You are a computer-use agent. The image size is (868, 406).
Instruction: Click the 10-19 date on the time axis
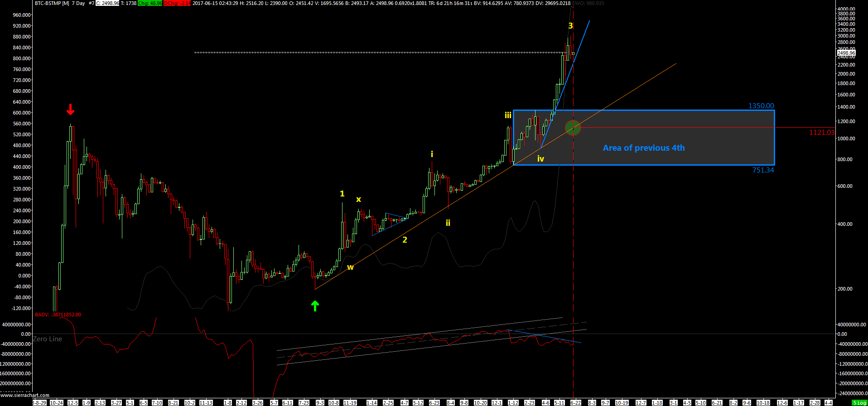pyautogui.click(x=622, y=402)
